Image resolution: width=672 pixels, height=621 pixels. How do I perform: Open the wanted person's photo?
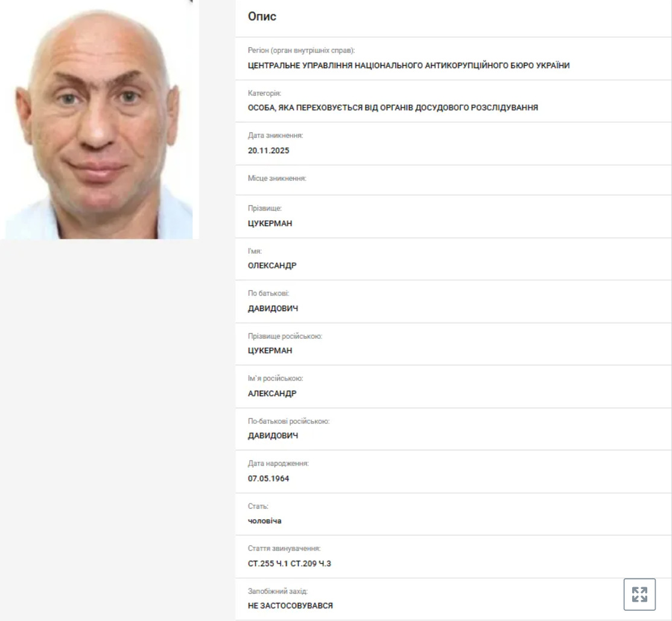[99, 119]
